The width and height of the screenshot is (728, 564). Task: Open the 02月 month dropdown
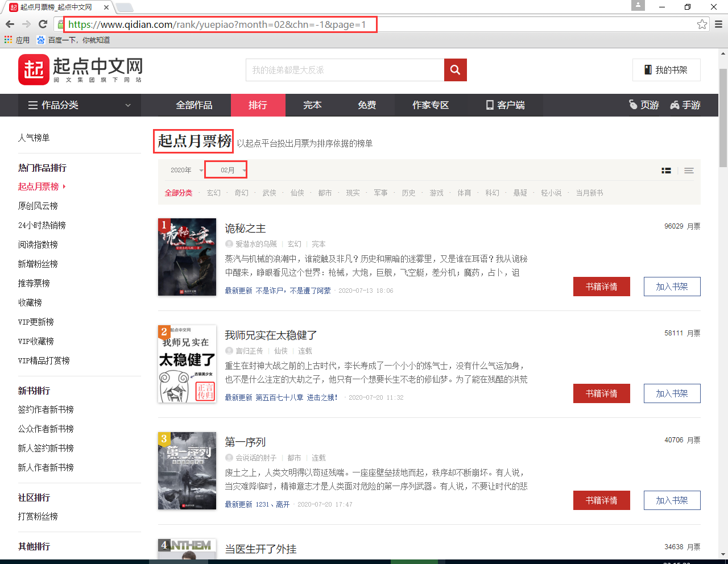tap(226, 170)
